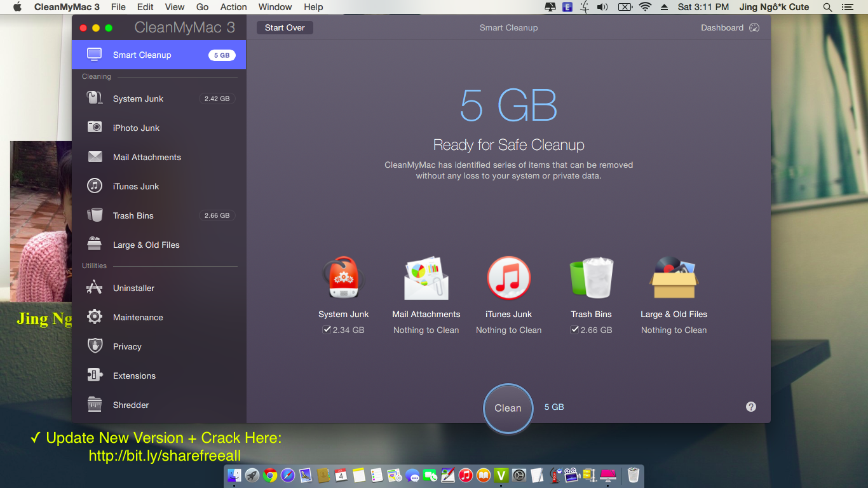Click the large red System Junk vacuum icon
Viewport: 868px width, 488px height.
(343, 278)
